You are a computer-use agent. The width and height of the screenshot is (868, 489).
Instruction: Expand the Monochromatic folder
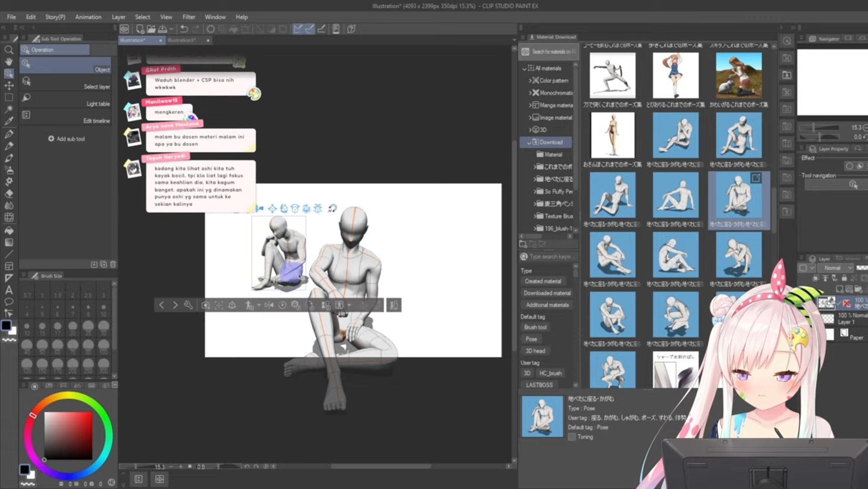click(x=530, y=93)
